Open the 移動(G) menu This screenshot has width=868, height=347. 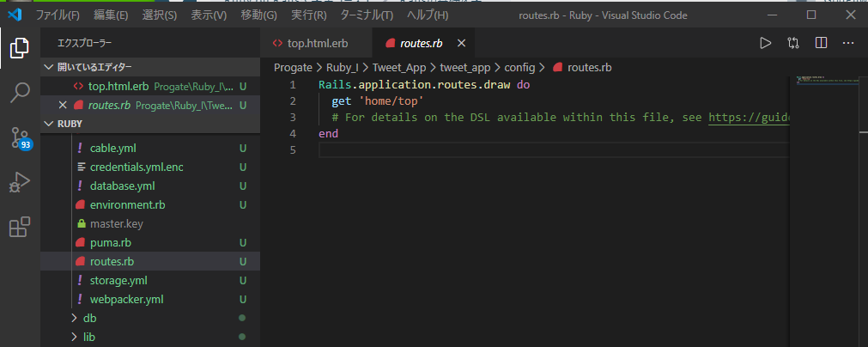(x=258, y=15)
